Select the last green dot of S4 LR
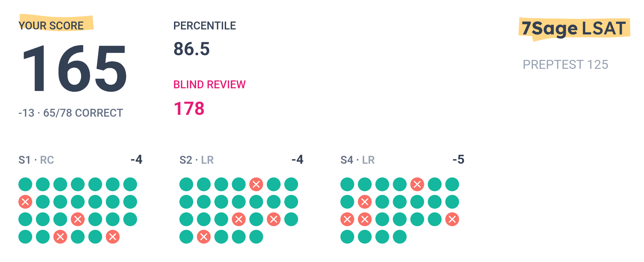 pyautogui.click(x=400, y=237)
